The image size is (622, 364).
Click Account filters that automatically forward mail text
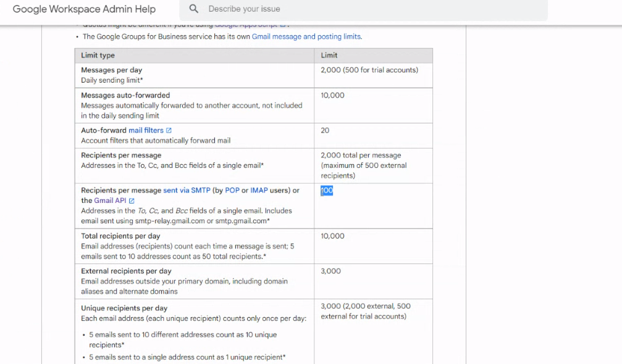click(x=156, y=141)
